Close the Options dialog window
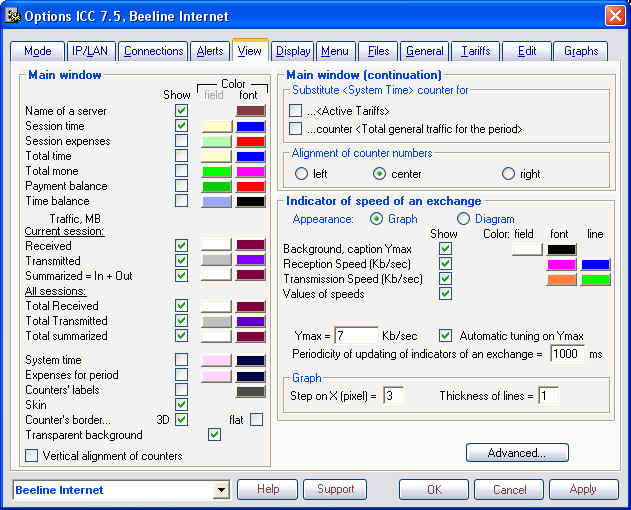Viewport: 631px width, 510px height. pyautogui.click(x=615, y=16)
